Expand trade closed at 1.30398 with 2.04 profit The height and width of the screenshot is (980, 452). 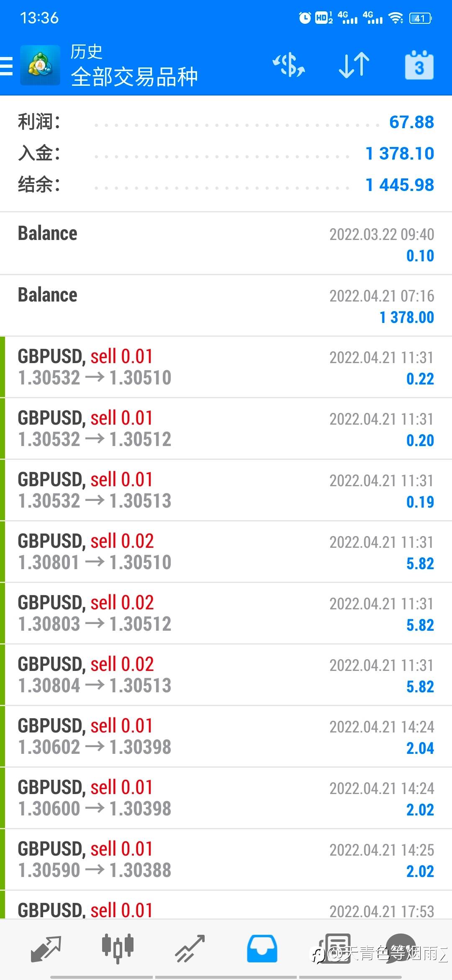tap(226, 737)
